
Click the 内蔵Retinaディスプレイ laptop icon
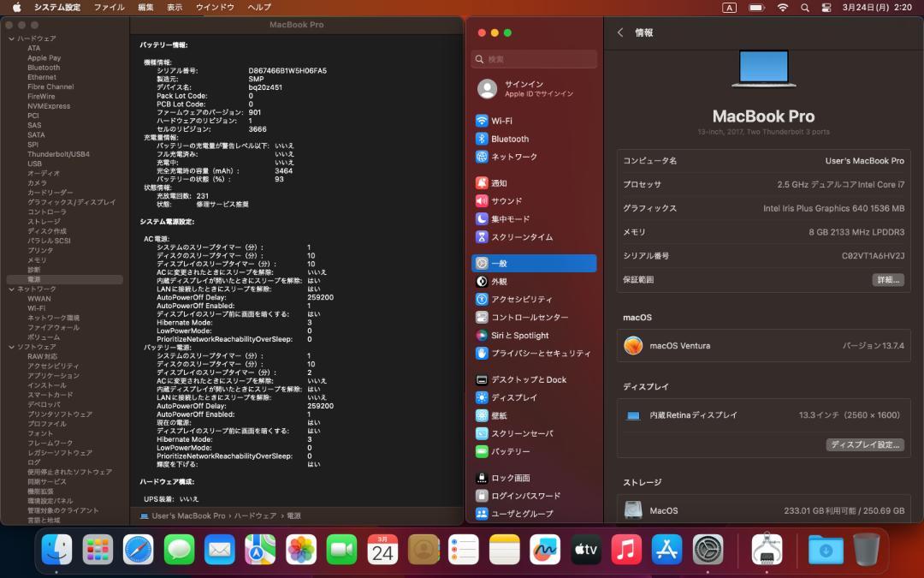pos(633,415)
